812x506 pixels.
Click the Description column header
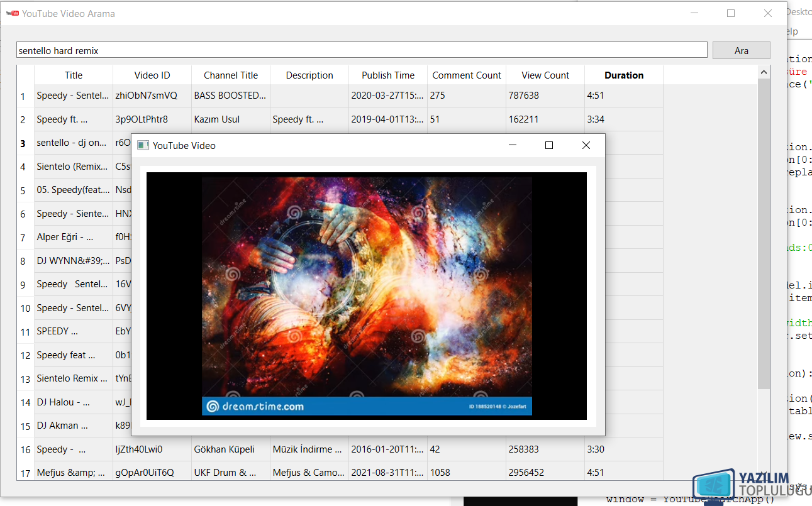[x=309, y=75]
